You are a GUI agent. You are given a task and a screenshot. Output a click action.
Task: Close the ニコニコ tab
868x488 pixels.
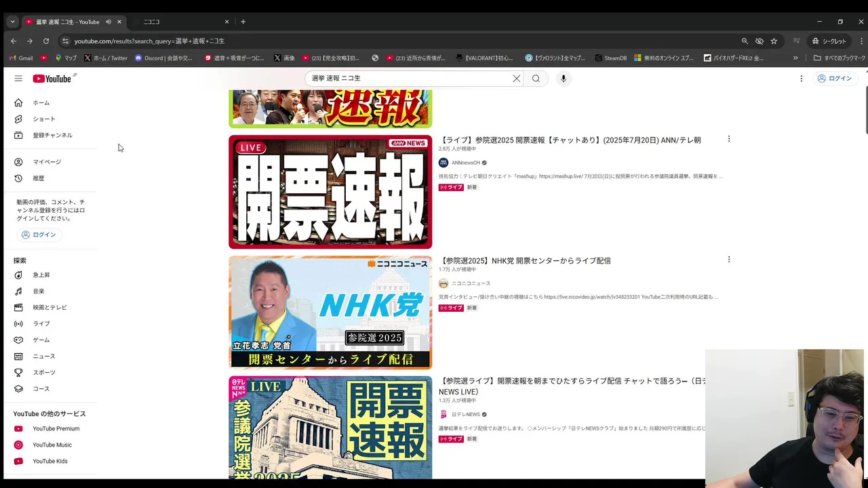[x=226, y=22]
